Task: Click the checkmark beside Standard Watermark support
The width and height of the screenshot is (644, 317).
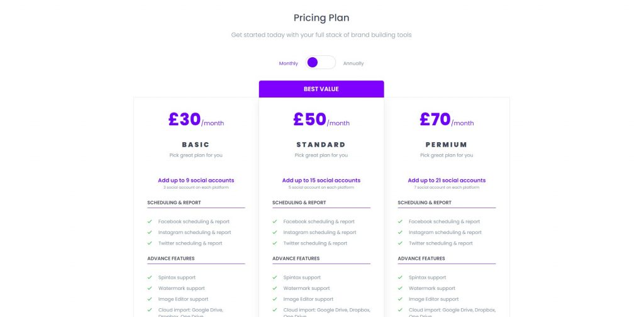Action: (275, 288)
